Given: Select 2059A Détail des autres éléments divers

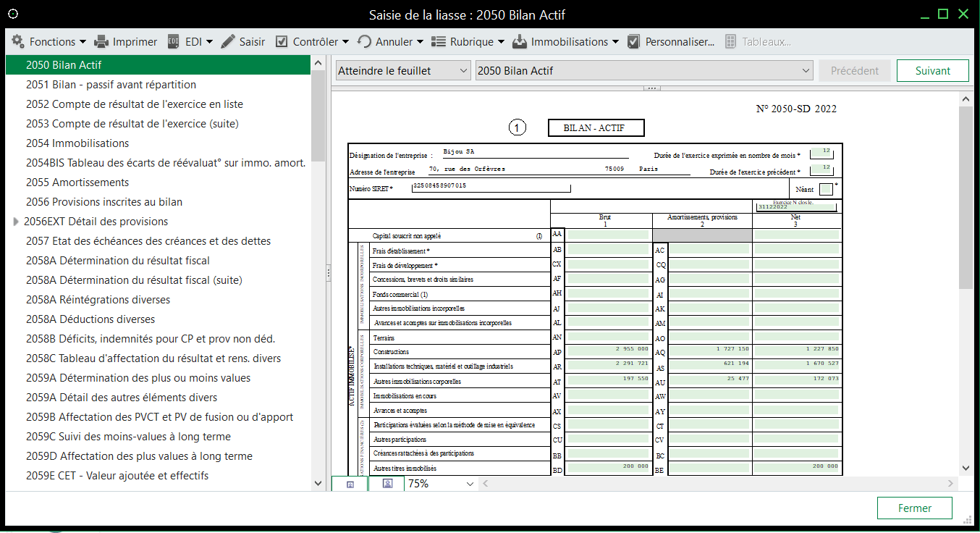Looking at the screenshot, I should pos(159,398).
